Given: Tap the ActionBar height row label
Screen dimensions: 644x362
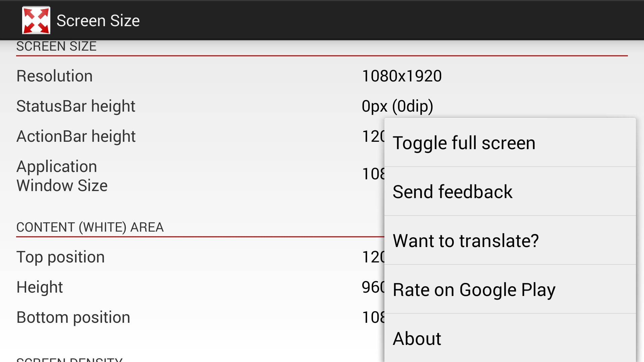Looking at the screenshot, I should pyautogui.click(x=76, y=136).
